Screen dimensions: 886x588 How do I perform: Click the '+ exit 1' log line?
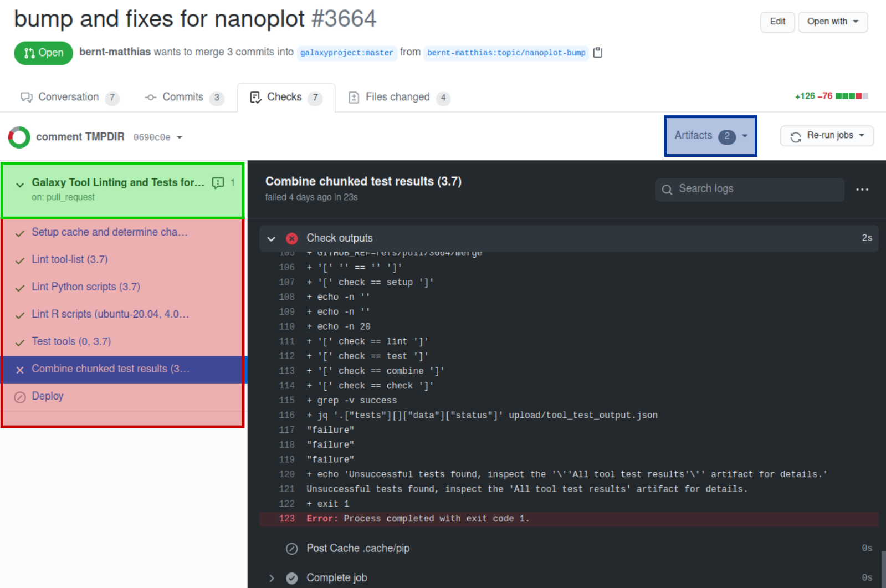pyautogui.click(x=328, y=504)
